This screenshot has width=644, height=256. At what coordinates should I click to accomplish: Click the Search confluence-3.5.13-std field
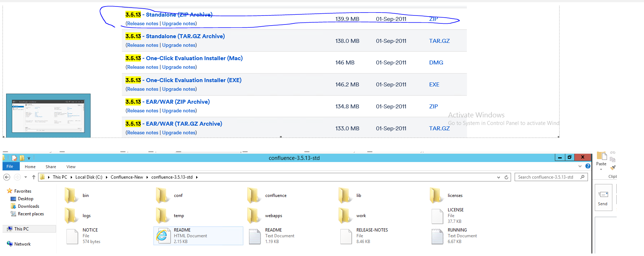click(x=551, y=177)
